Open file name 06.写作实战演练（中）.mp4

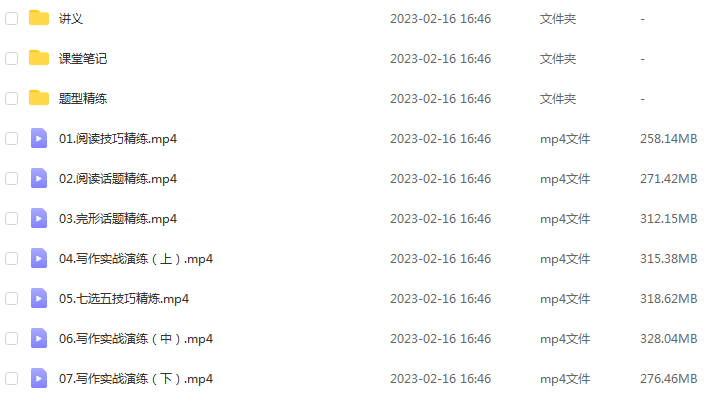[136, 339]
